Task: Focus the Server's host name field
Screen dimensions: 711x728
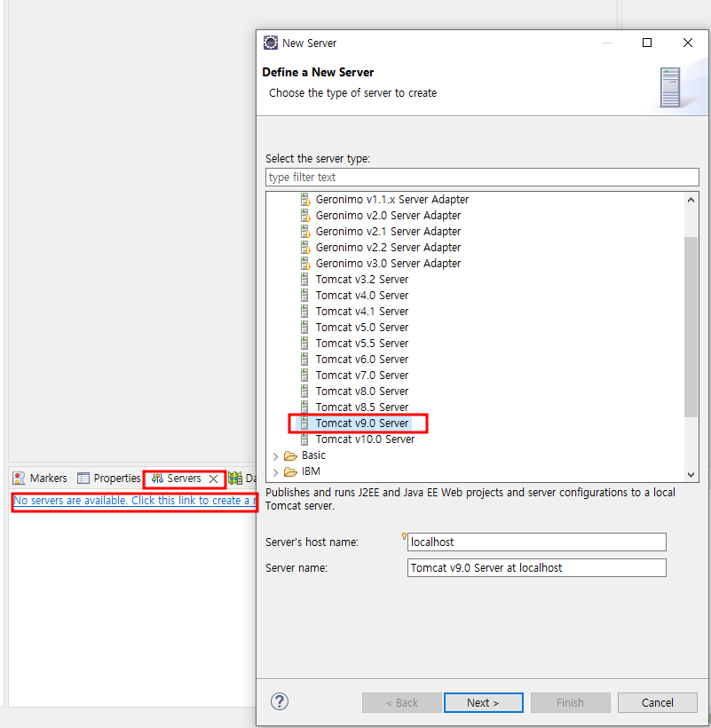Action: (536, 542)
